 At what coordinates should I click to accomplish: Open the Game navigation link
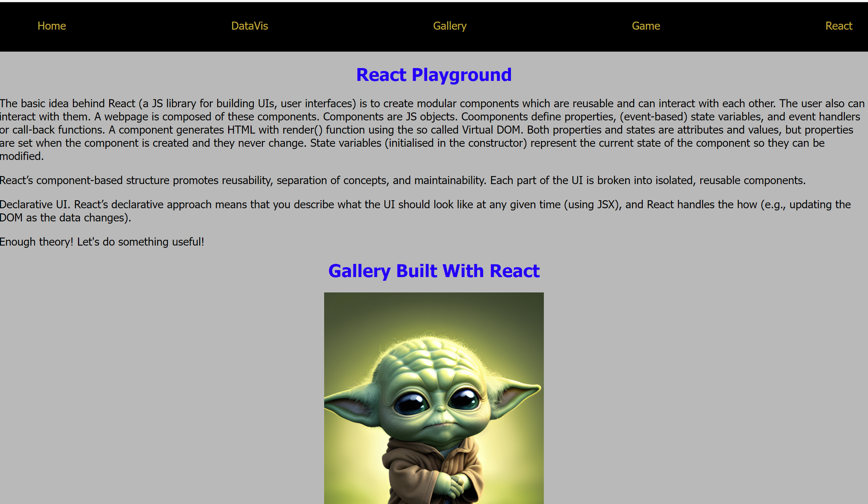(x=646, y=26)
